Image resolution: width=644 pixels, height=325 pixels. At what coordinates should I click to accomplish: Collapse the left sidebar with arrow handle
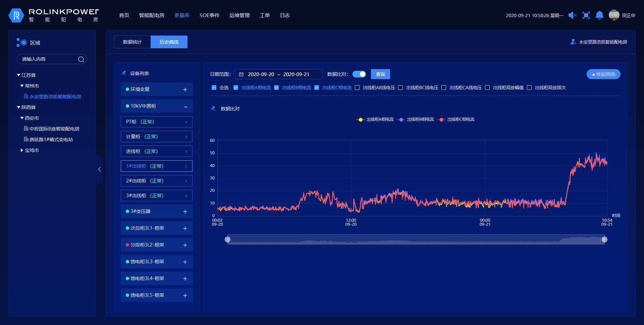click(99, 169)
